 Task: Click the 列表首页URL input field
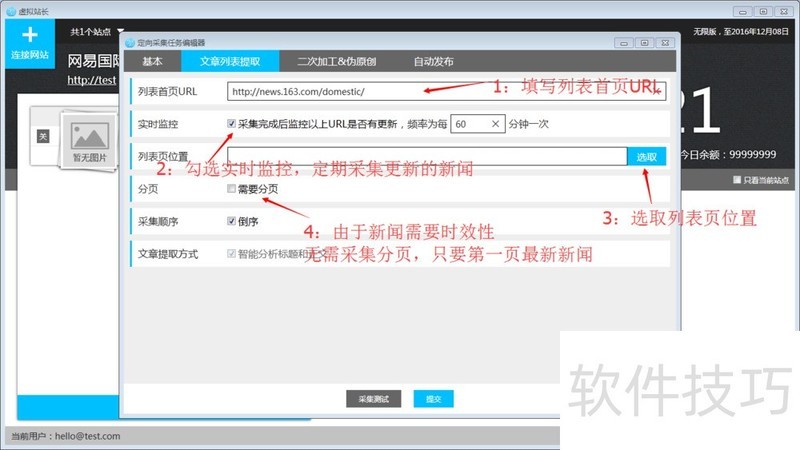point(446,91)
